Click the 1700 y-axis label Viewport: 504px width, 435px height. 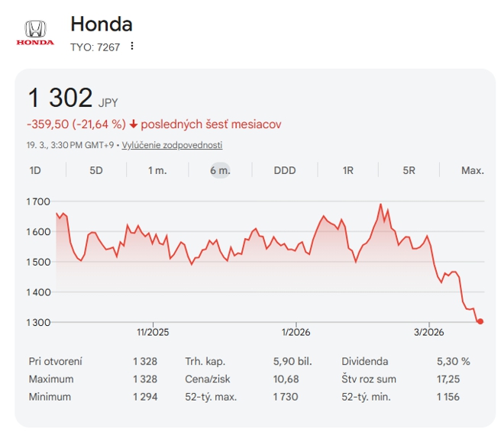coord(38,201)
